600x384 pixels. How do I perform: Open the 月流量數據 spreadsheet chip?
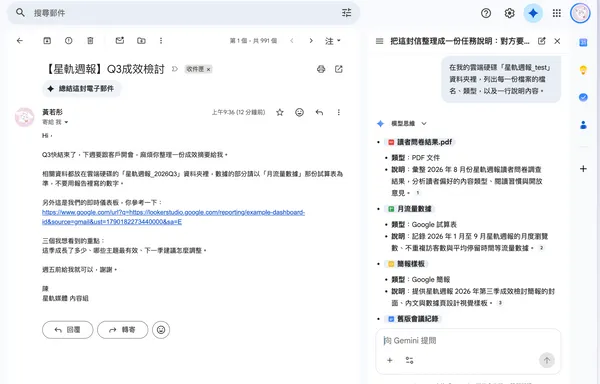click(x=410, y=209)
